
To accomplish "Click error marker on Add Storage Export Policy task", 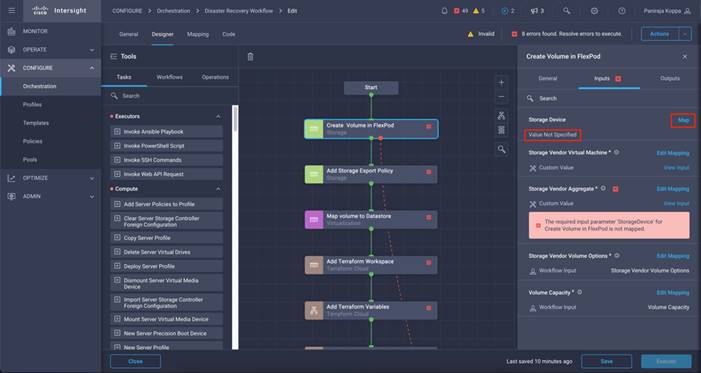I will (x=429, y=172).
